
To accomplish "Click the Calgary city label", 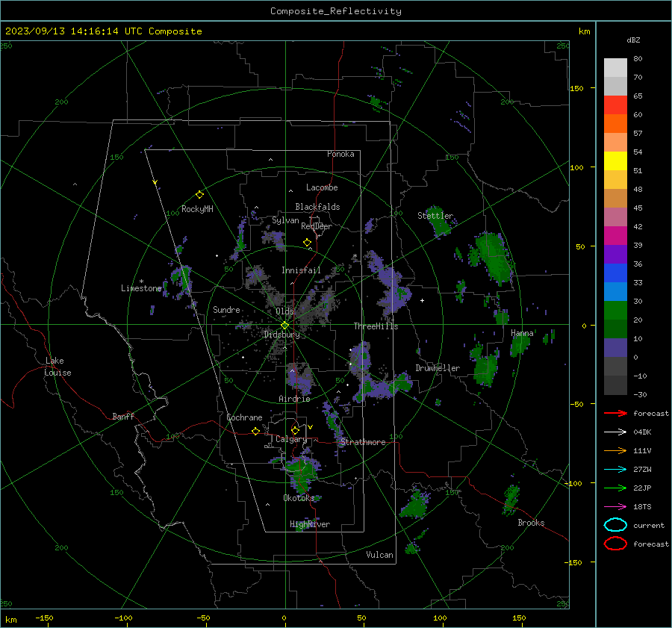I will pos(291,439).
